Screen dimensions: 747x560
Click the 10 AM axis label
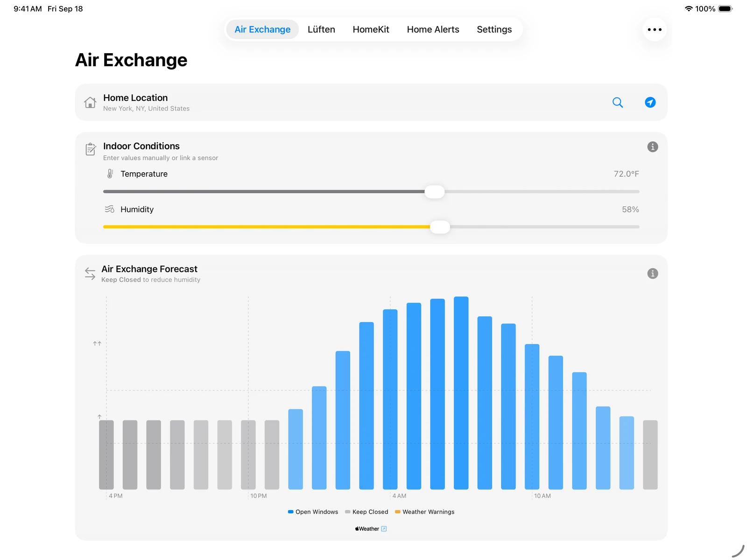click(543, 496)
